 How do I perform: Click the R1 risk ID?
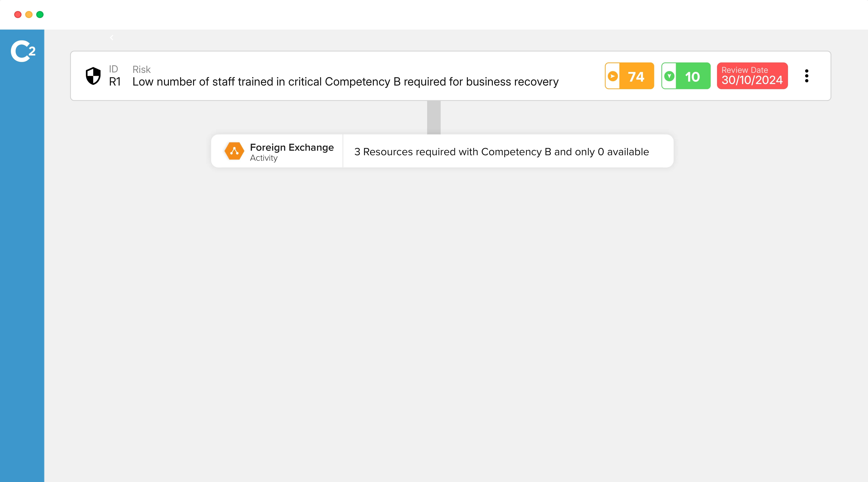tap(115, 82)
